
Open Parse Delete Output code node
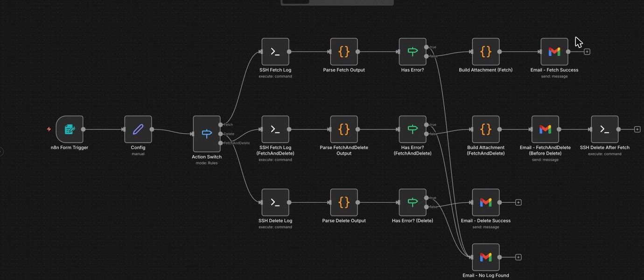point(344,203)
